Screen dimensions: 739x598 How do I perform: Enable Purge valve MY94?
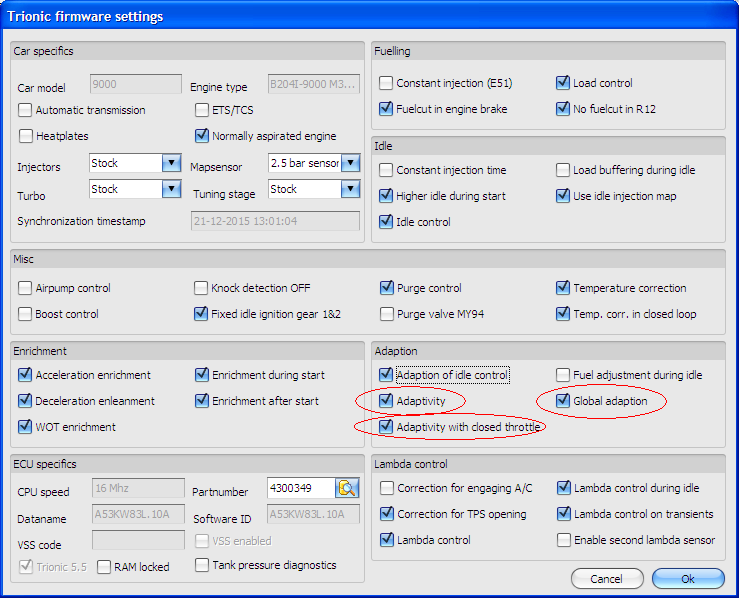click(387, 314)
